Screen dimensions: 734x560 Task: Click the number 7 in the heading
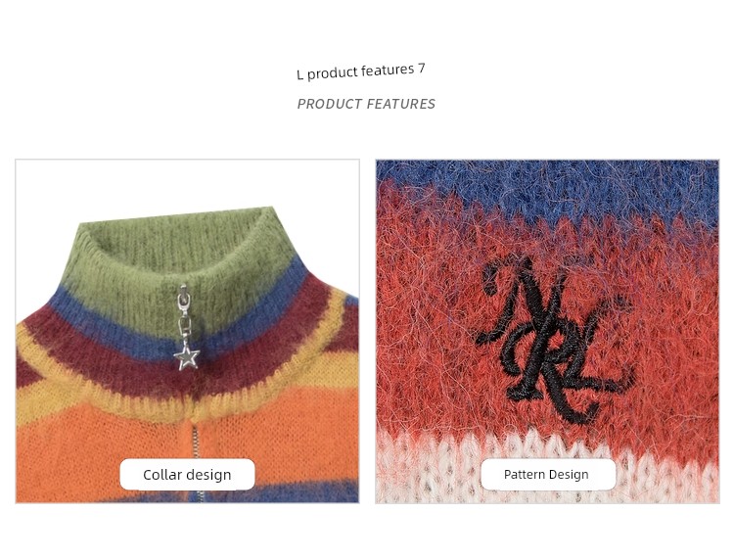[x=421, y=69]
